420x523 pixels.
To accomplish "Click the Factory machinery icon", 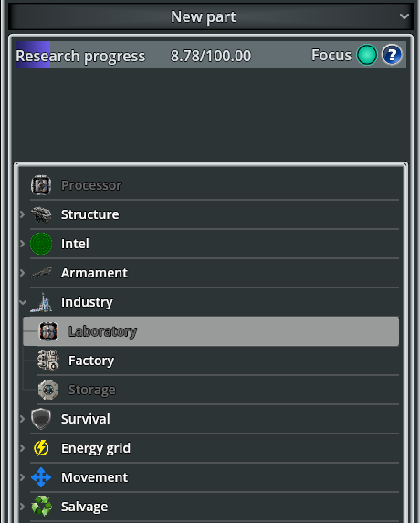I will point(48,361).
